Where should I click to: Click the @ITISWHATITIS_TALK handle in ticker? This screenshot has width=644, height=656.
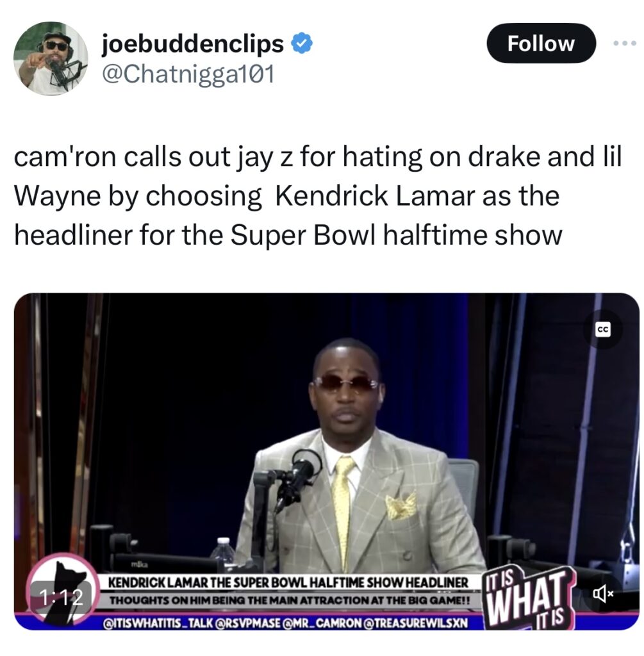point(158,623)
